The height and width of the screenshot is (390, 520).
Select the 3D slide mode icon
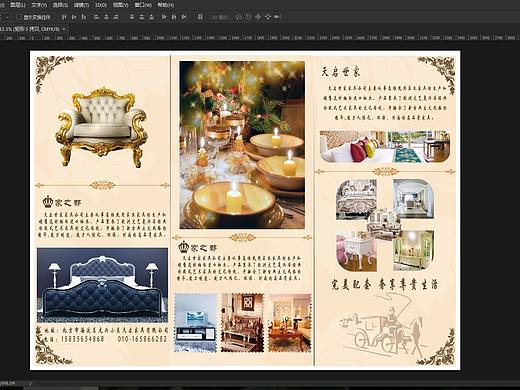coord(268,17)
